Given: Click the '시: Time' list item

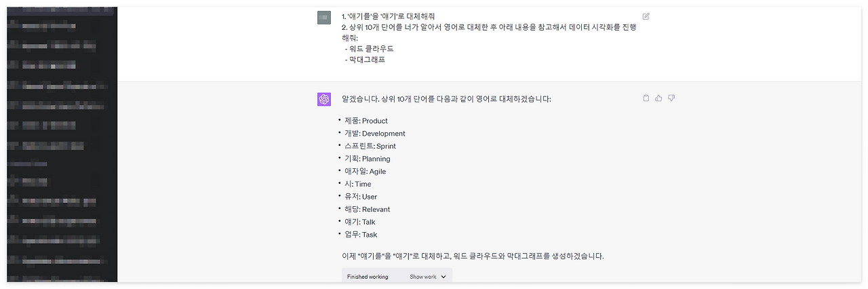Looking at the screenshot, I should tap(357, 184).
